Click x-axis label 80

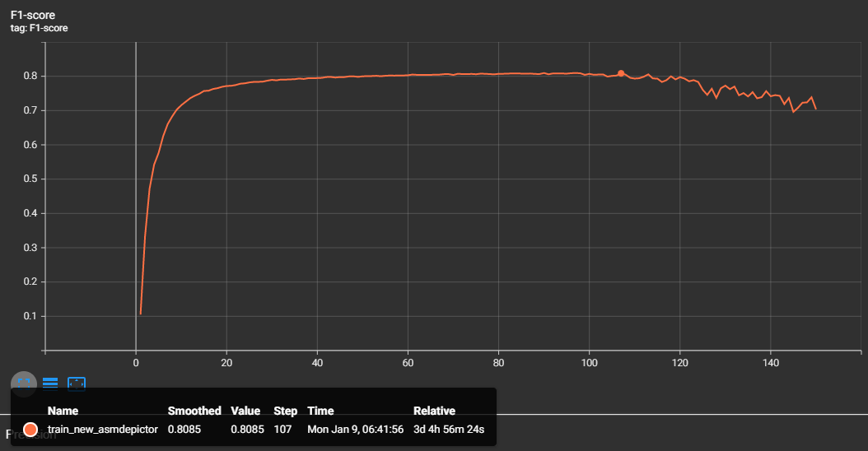coord(499,363)
